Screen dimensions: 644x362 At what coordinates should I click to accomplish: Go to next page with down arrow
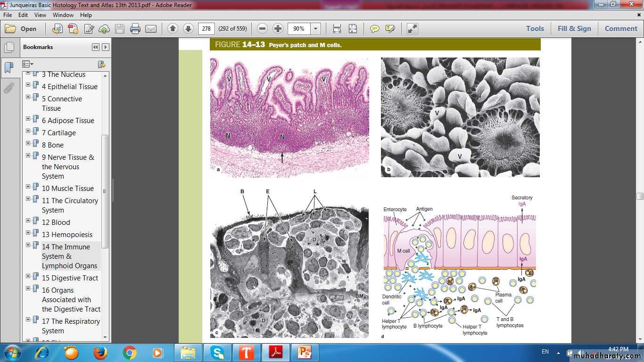click(188, 29)
